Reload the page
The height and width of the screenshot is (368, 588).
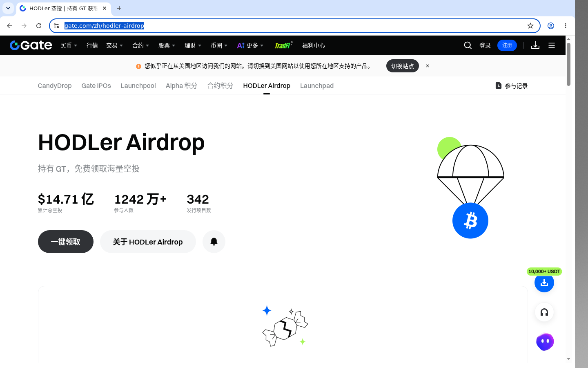(39, 26)
